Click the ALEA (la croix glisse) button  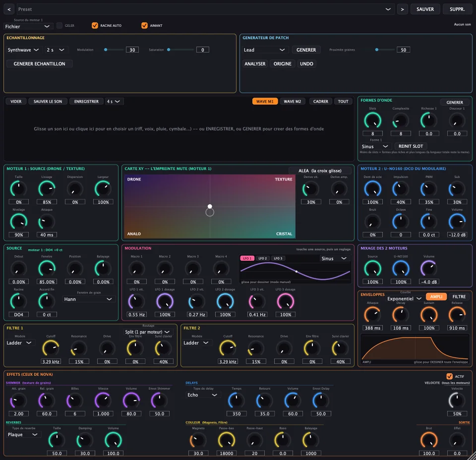320,171
